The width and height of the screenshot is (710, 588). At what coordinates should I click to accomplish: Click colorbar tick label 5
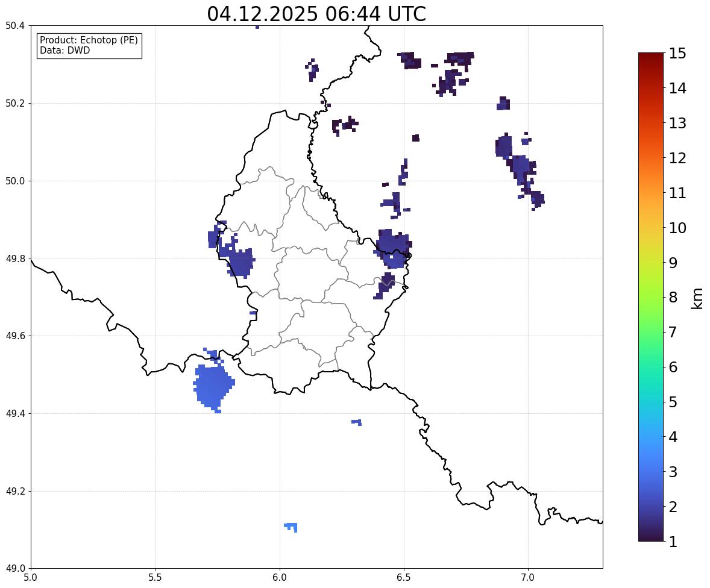point(673,402)
